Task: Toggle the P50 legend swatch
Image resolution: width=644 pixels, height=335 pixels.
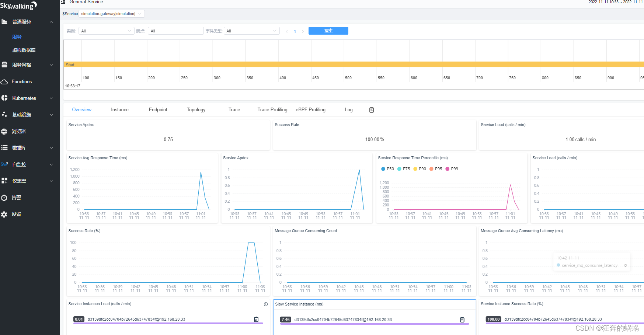Action: 383,169
